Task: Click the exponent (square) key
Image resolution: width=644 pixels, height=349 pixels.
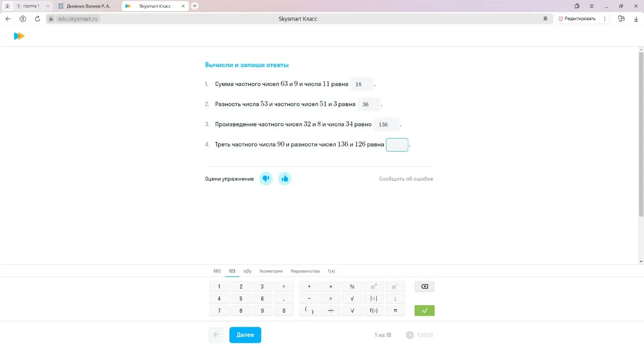Action: click(373, 286)
